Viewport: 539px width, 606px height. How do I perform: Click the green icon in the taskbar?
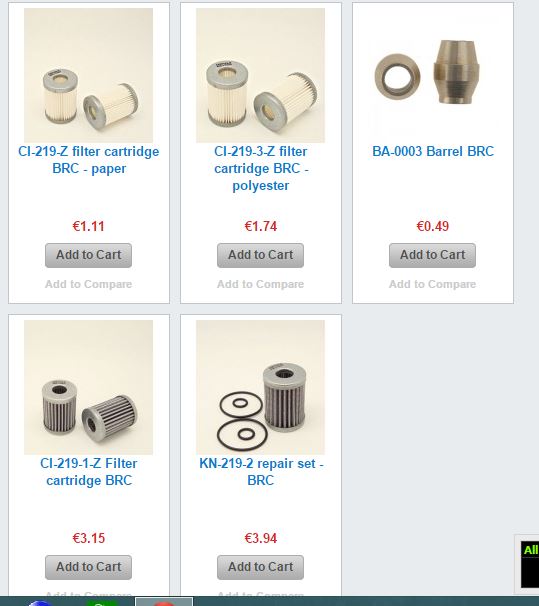point(102,603)
